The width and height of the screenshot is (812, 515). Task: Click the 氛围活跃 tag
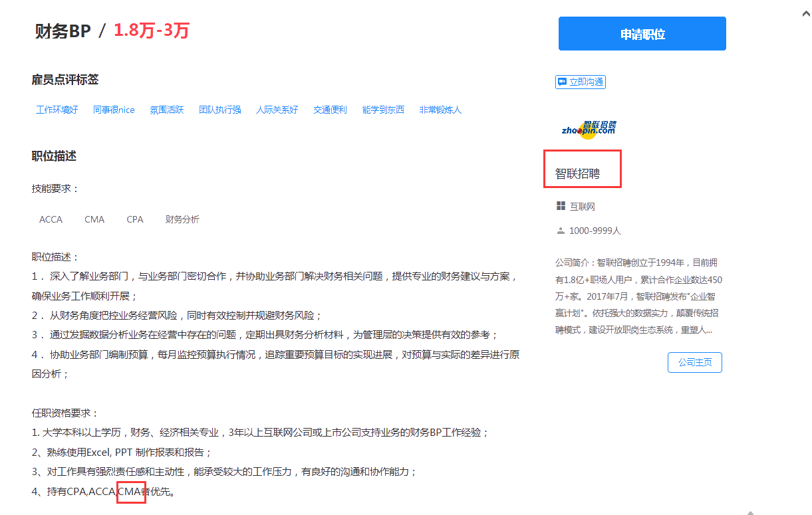click(166, 110)
